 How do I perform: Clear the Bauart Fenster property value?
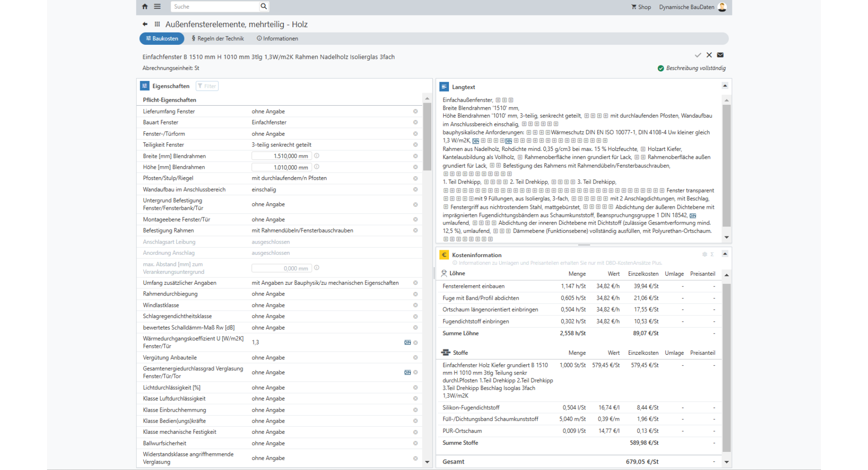[415, 122]
